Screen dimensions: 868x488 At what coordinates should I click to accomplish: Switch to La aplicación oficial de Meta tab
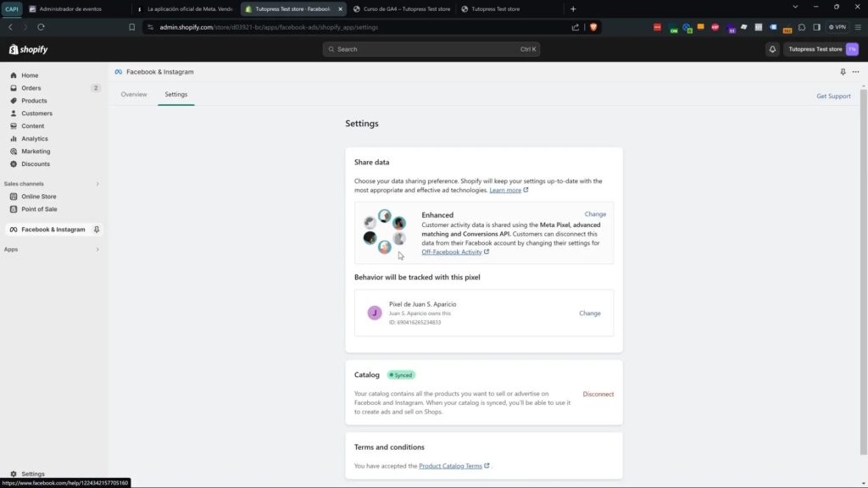186,8
